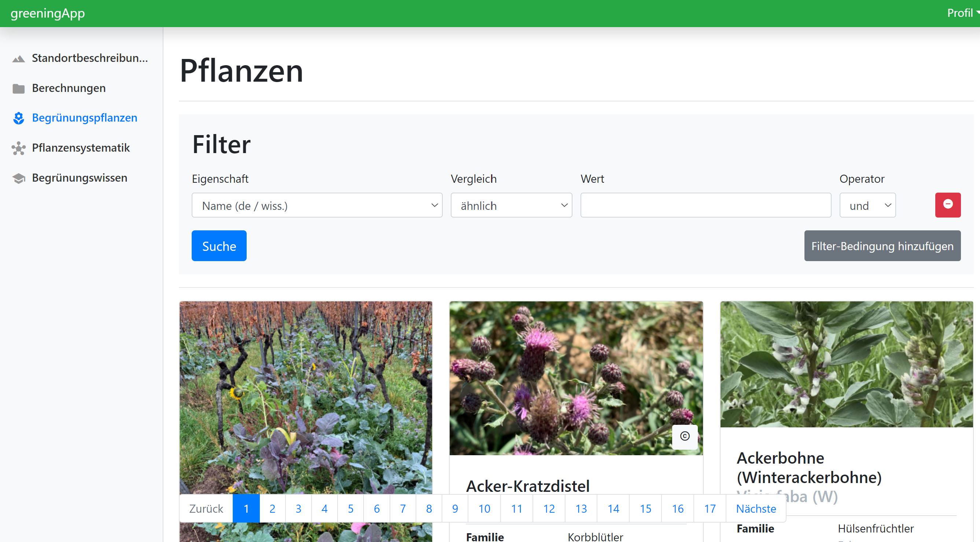Click the Hülsenfrüchtler family value

pyautogui.click(x=876, y=528)
